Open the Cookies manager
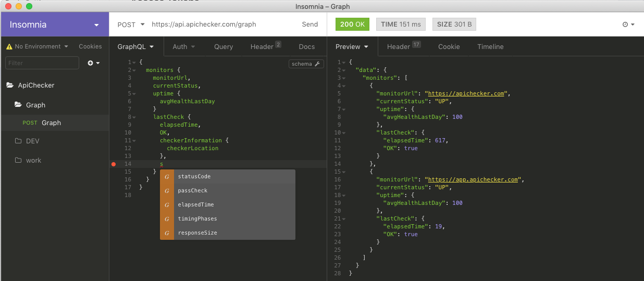The width and height of the screenshot is (644, 281). [90, 46]
